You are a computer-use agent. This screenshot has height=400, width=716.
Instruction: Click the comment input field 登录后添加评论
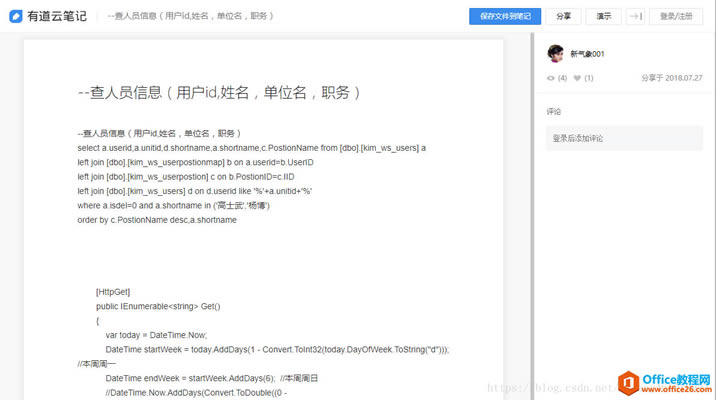[x=624, y=138]
